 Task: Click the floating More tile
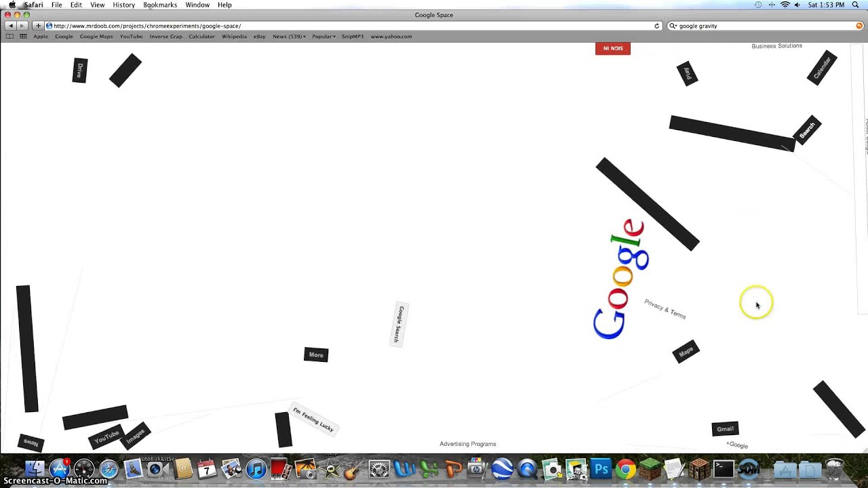(x=316, y=354)
